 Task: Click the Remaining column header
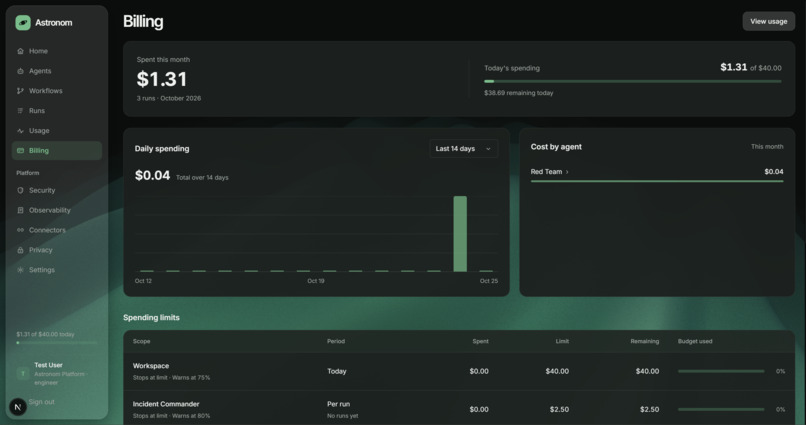645,341
